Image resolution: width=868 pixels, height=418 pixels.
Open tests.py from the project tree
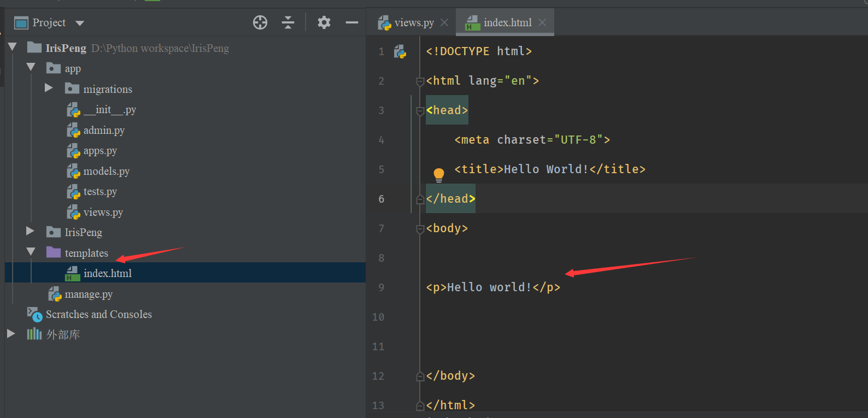click(100, 192)
